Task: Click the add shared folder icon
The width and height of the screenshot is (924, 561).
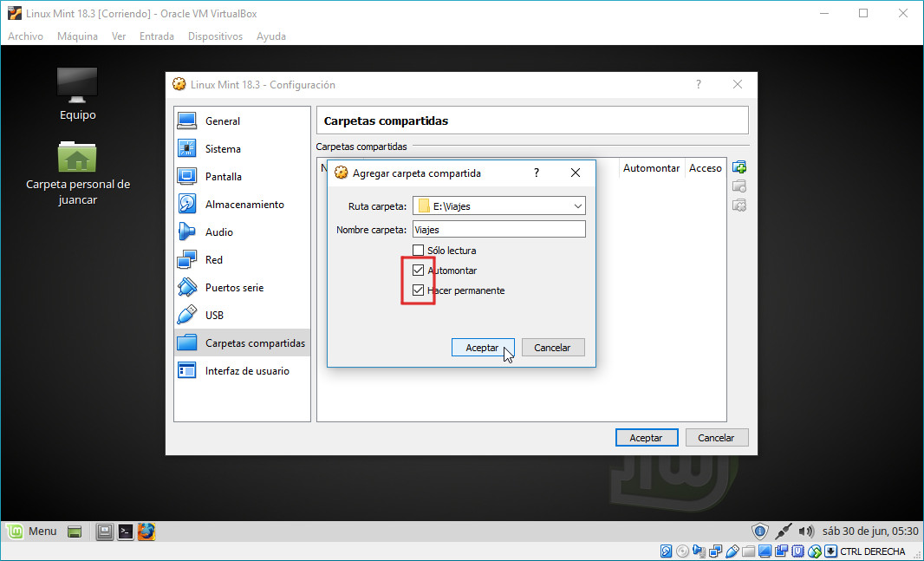Action: [739, 167]
